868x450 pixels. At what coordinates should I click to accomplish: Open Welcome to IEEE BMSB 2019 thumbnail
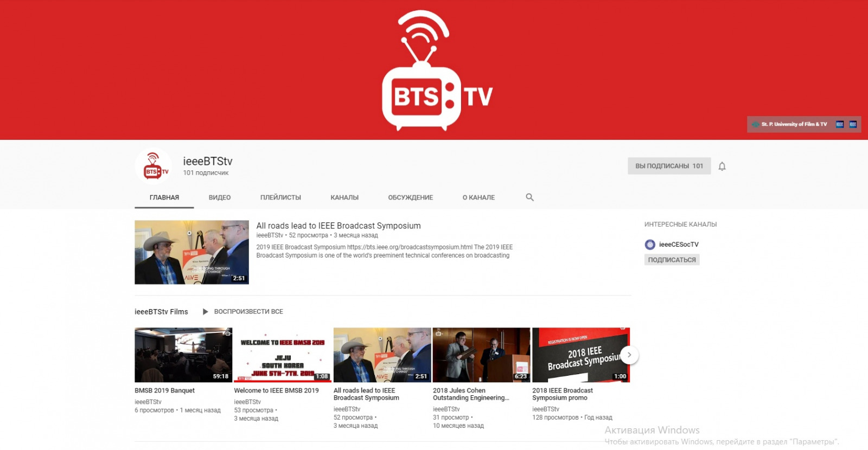point(283,355)
